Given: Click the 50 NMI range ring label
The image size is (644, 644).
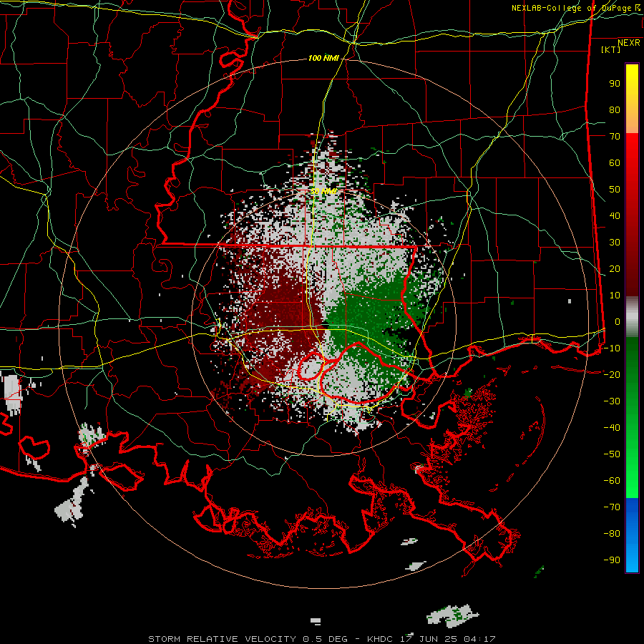Looking at the screenshot, I should [x=323, y=191].
